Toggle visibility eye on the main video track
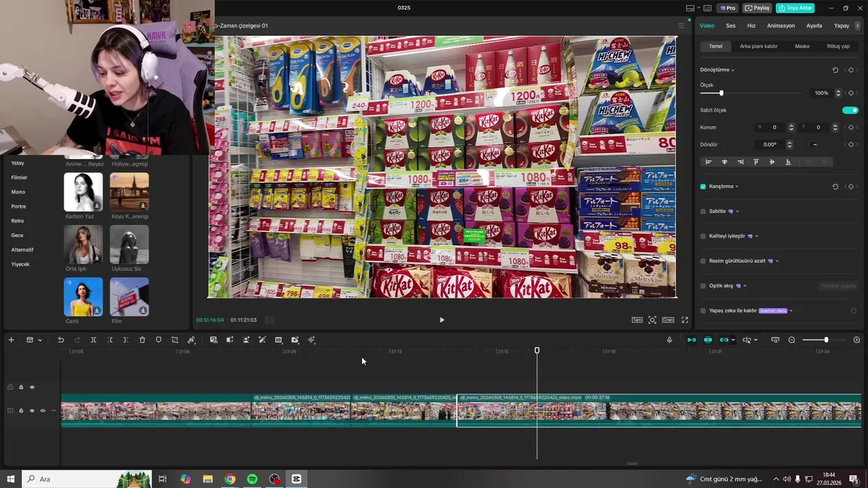 click(32, 411)
